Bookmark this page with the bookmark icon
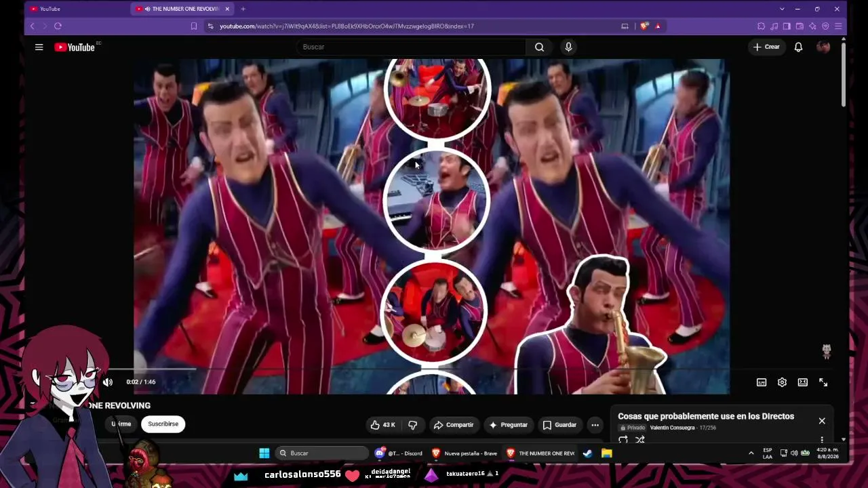 pos(194,26)
